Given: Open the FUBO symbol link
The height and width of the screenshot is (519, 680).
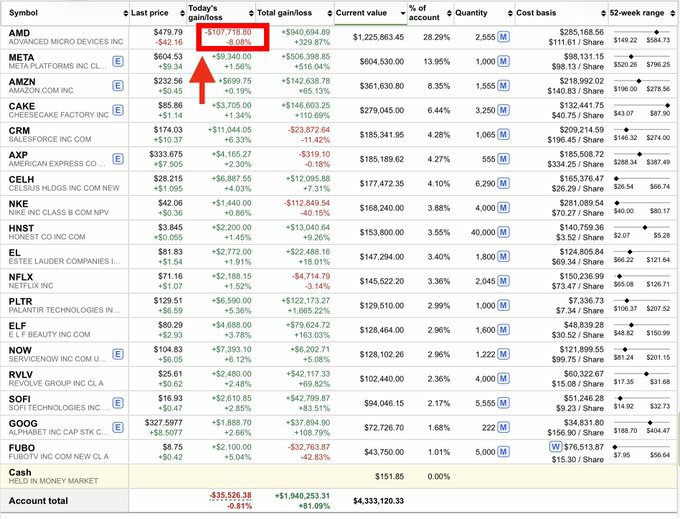Looking at the screenshot, I should (22, 448).
